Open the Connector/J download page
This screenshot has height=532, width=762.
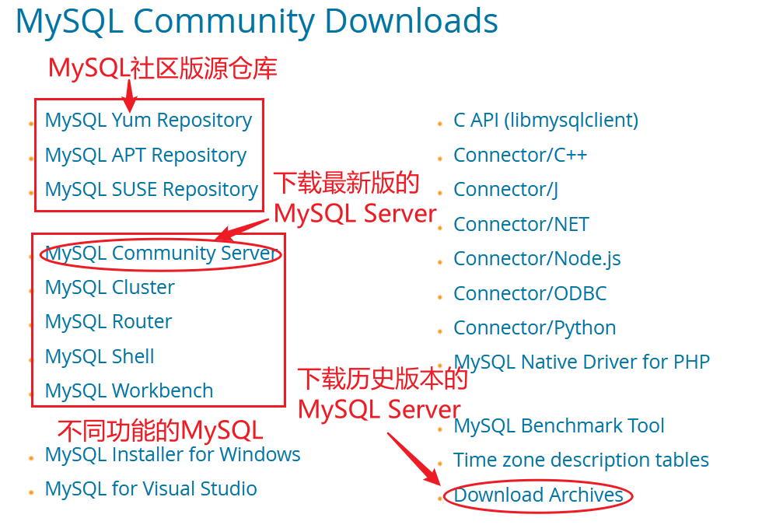(506, 189)
